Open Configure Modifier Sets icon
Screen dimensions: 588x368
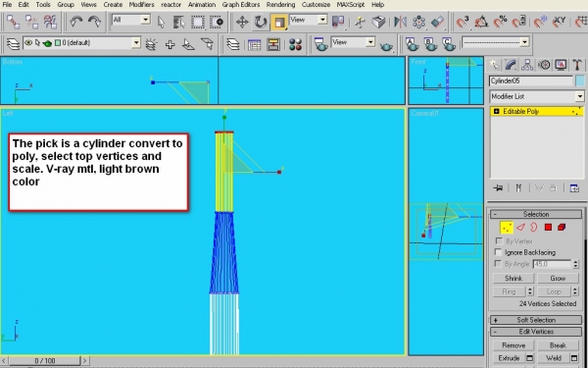(574, 188)
